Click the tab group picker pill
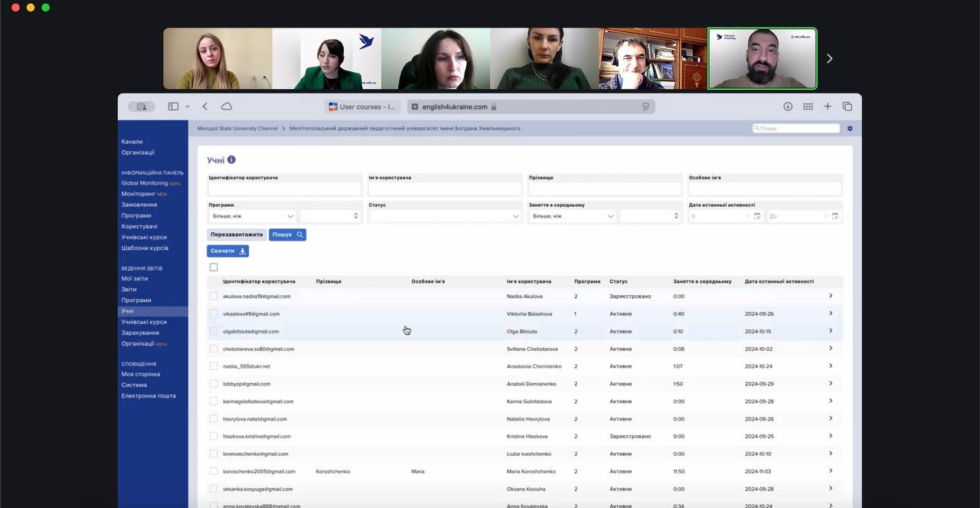This screenshot has width=980, height=508. click(x=141, y=107)
